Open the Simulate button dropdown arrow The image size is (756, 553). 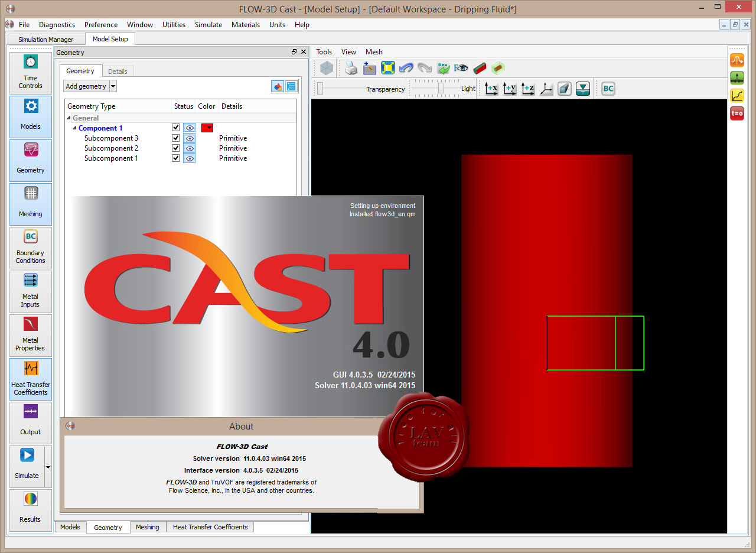(x=48, y=467)
